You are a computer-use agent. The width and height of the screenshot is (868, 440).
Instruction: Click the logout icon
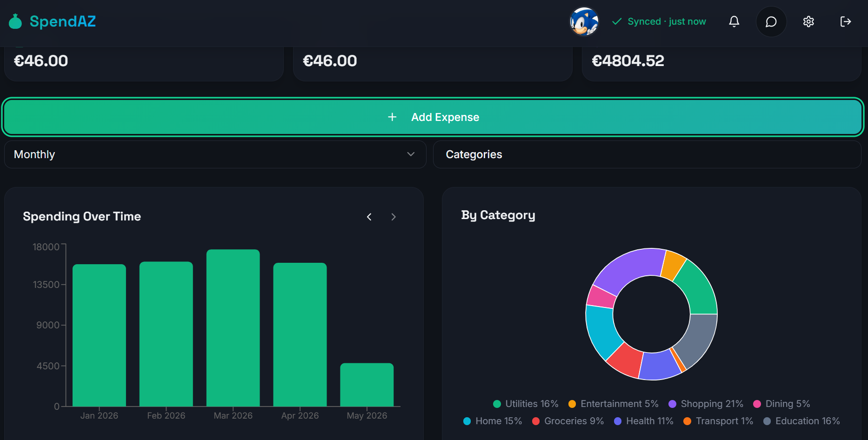(846, 21)
